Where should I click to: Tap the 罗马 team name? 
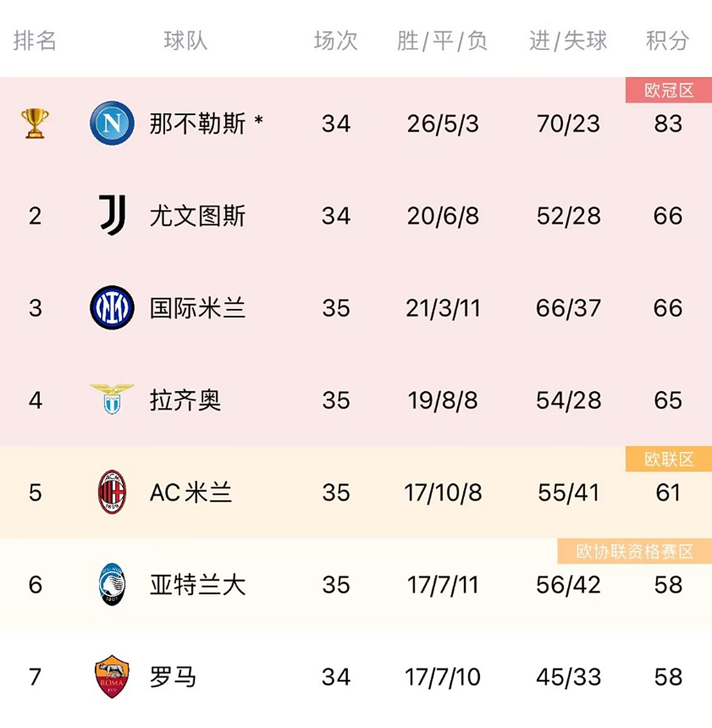click(173, 677)
